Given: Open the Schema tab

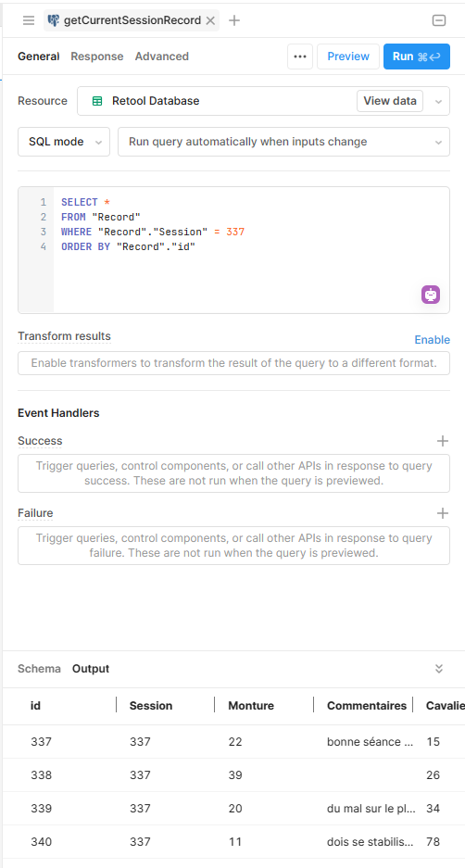Looking at the screenshot, I should point(39,669).
